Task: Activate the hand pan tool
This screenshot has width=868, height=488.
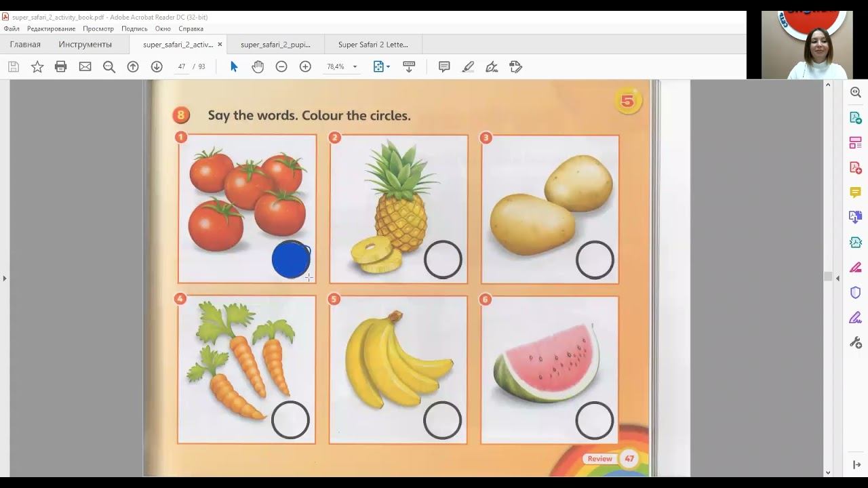Action: (x=258, y=66)
